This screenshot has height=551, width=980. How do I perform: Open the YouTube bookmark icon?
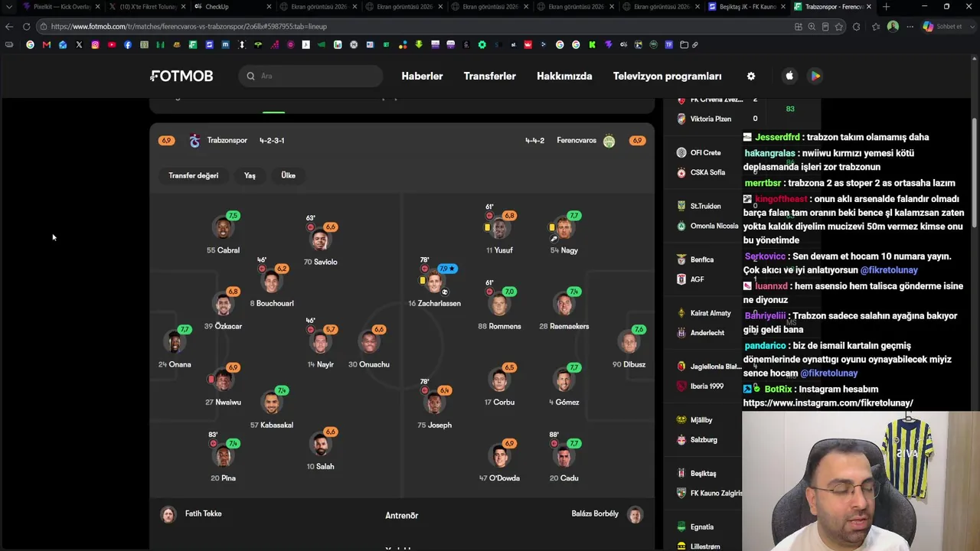[112, 44]
